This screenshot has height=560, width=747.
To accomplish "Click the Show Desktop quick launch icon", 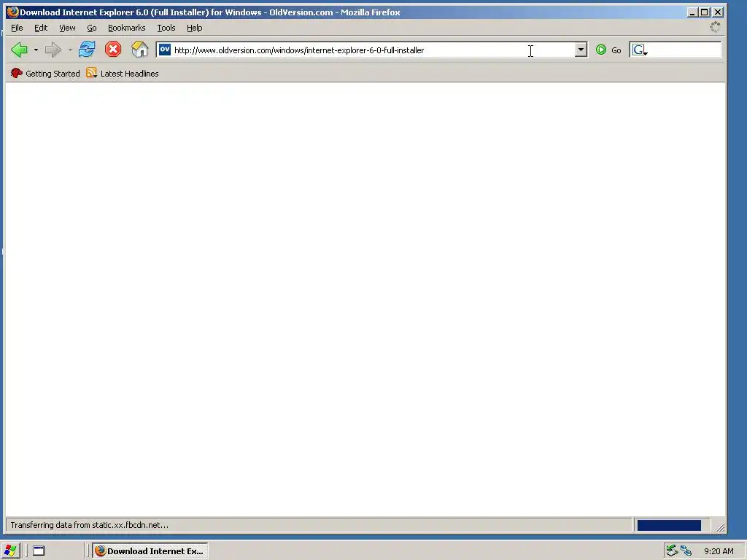I will tap(39, 551).
